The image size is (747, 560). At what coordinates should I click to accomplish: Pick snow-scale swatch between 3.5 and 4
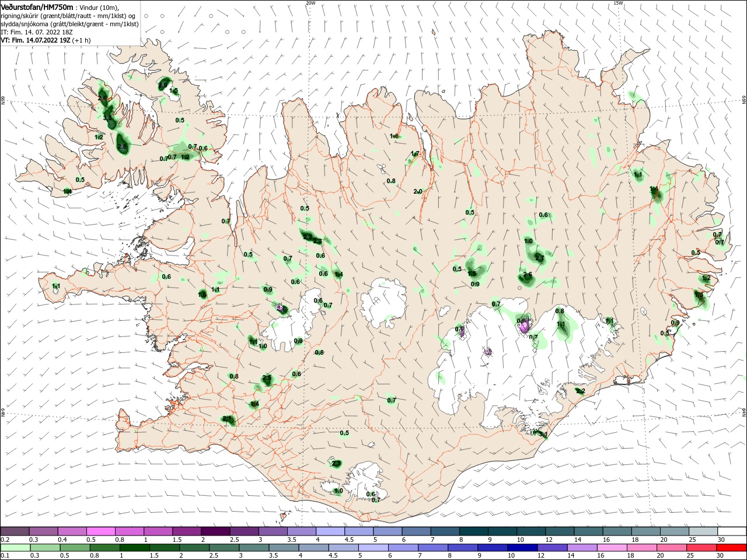[301, 531]
